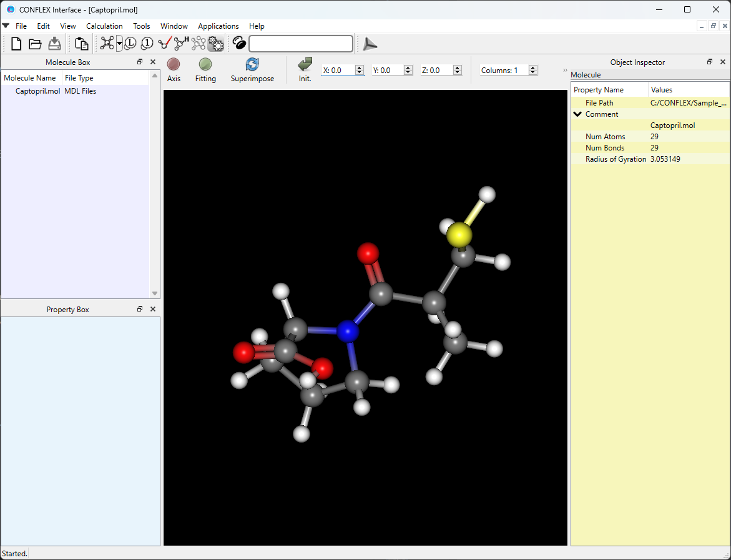
Task: Enable molecule Fitting
Action: click(205, 69)
